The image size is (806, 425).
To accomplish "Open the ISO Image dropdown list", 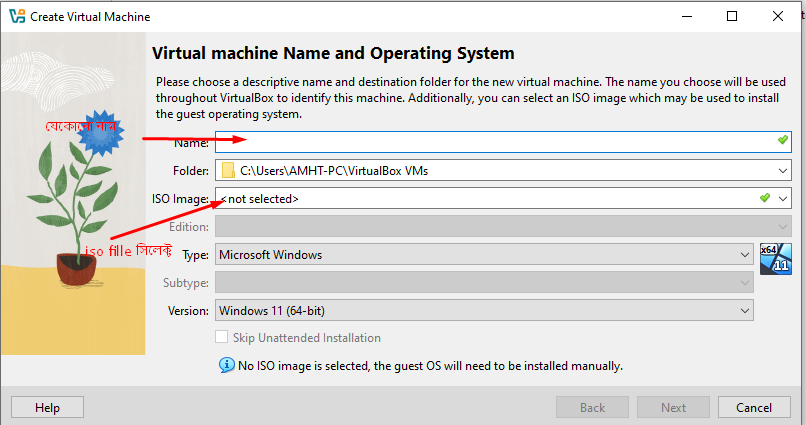I will 783,199.
